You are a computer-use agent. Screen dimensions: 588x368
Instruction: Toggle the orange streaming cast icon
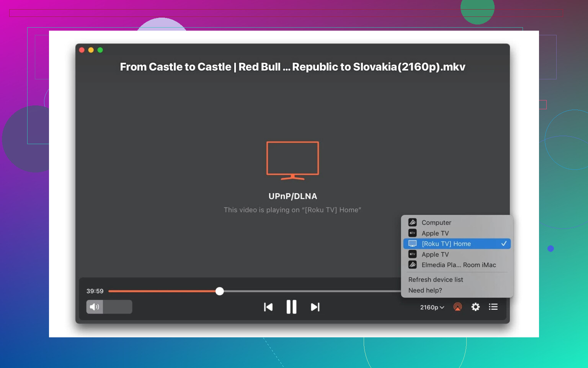tap(457, 307)
